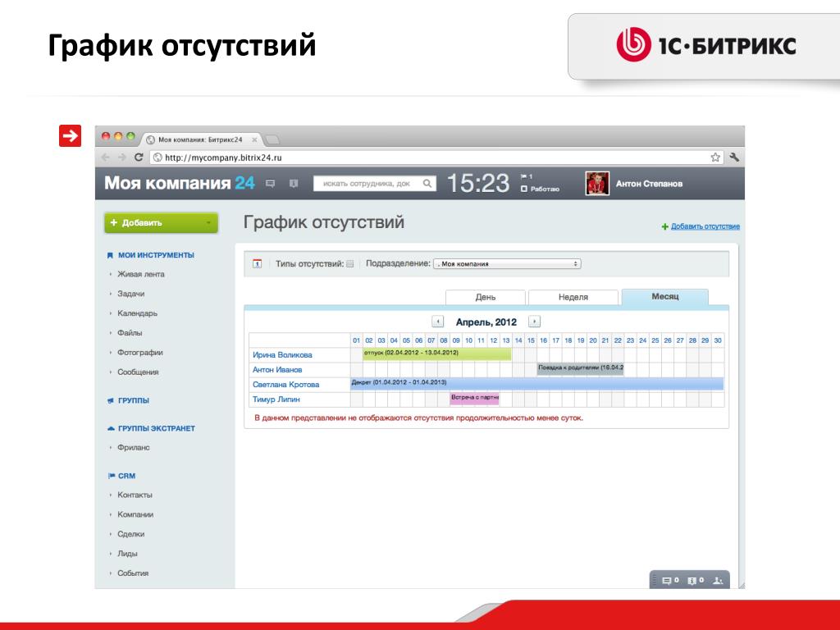Open CRM Контакты in the sidebar

click(x=135, y=495)
